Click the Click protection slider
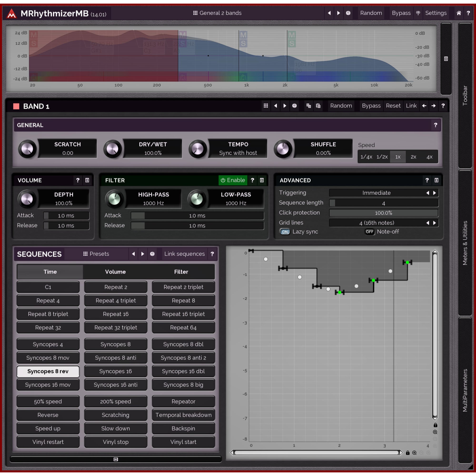Image resolution: width=476 pixels, height=476 pixels. coord(384,213)
